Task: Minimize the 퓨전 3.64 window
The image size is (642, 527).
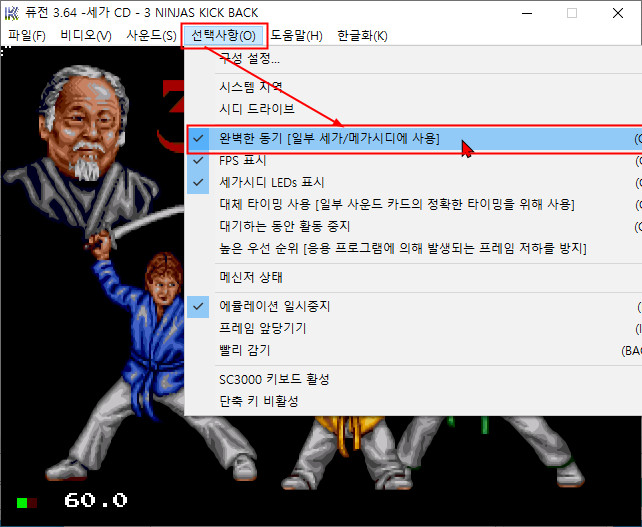Action: 527,13
